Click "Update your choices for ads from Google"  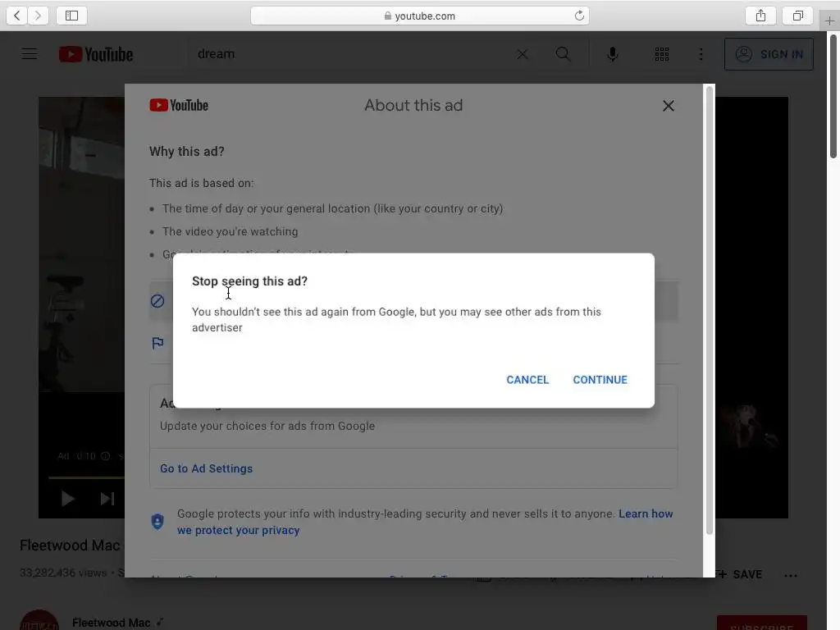tap(267, 426)
